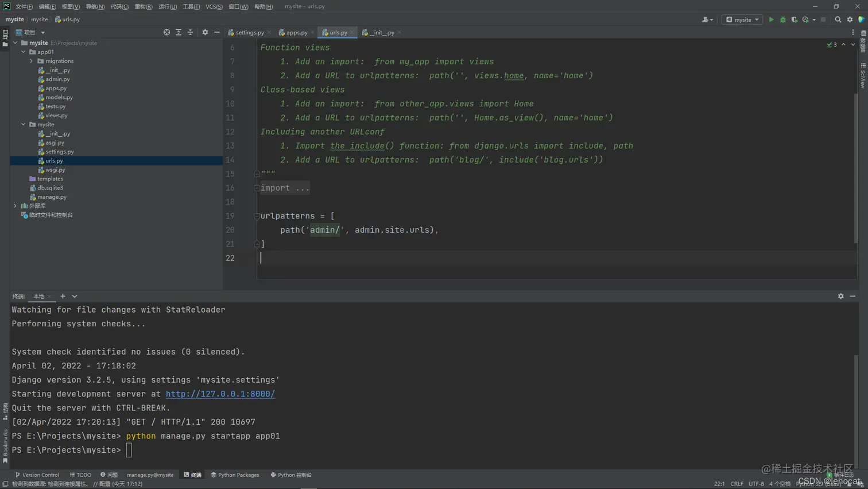This screenshot has width=868, height=489.
Task: Expand External Libraries node
Action: coord(15,206)
